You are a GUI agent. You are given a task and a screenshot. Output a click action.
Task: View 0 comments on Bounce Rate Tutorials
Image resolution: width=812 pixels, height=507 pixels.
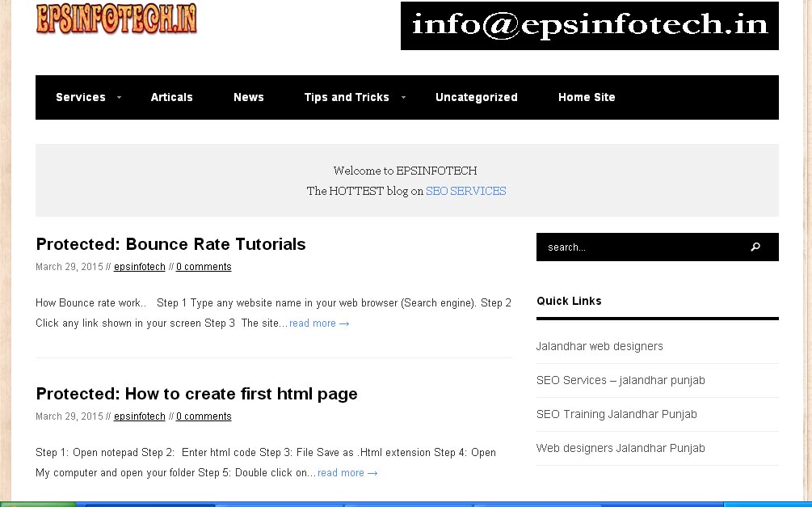(204, 266)
